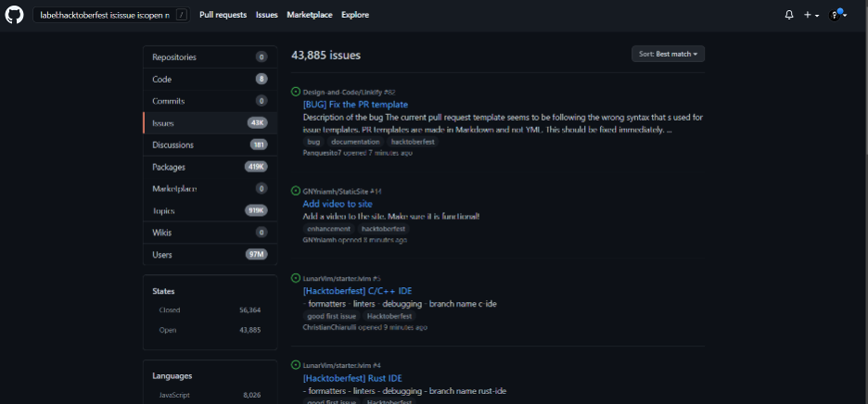Image resolution: width=868 pixels, height=404 pixels.
Task: Click the 43,885 issues heading
Action: [x=326, y=56]
